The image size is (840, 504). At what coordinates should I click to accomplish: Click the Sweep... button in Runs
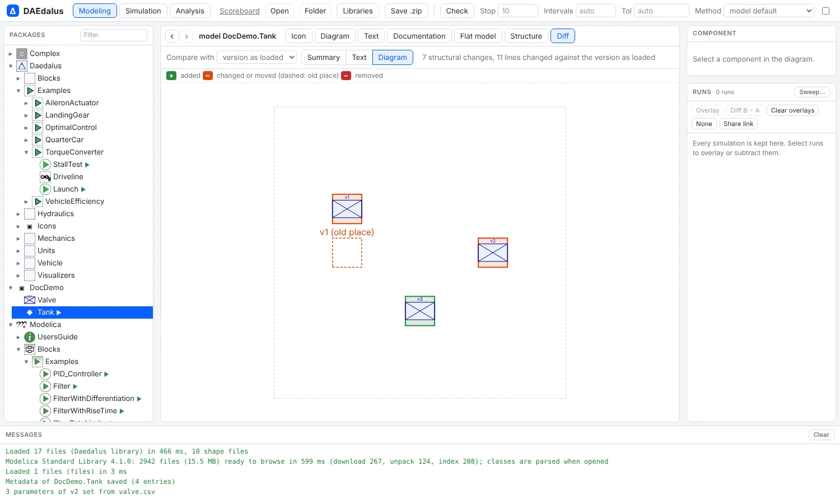tap(812, 92)
